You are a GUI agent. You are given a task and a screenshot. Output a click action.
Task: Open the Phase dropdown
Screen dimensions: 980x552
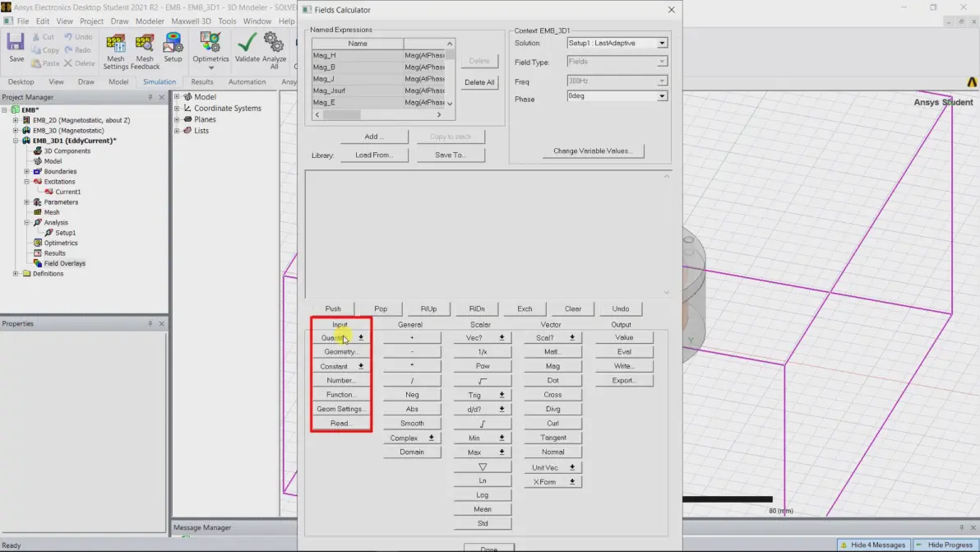coord(661,96)
